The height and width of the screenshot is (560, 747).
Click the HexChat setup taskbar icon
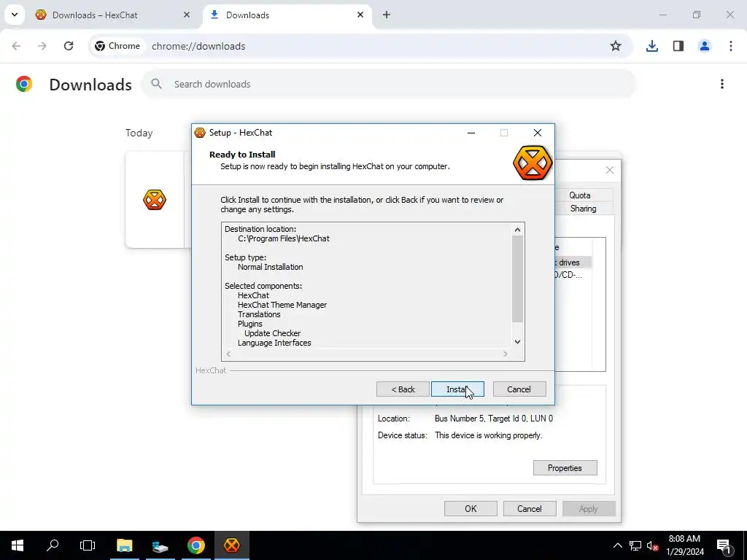(x=231, y=545)
